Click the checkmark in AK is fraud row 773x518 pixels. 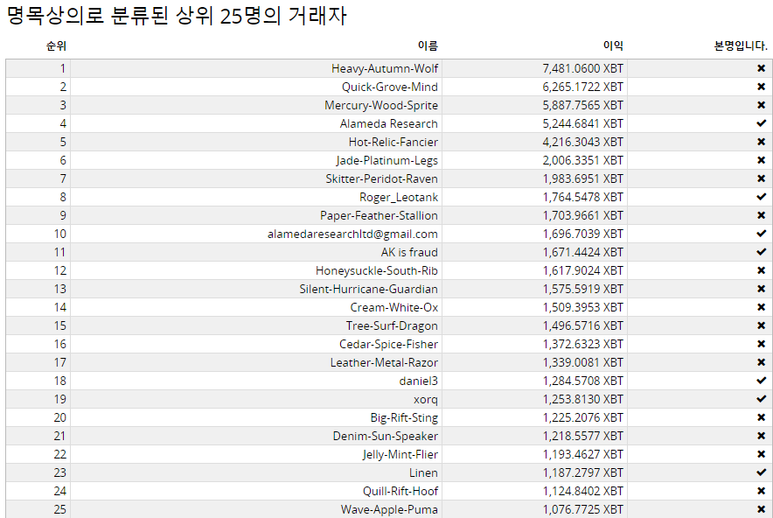(x=761, y=252)
